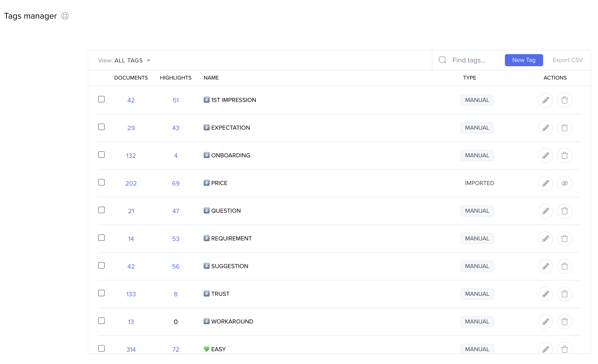Open the View: ALL TAGS dropdown
598x364 pixels.
(x=124, y=60)
